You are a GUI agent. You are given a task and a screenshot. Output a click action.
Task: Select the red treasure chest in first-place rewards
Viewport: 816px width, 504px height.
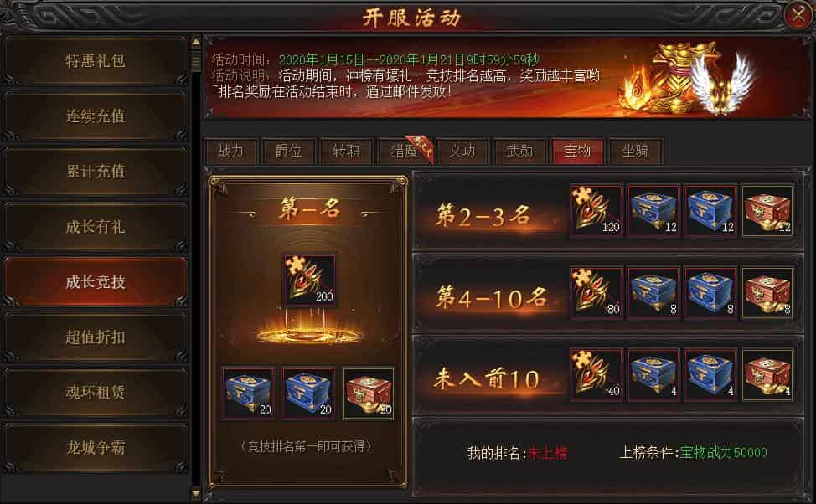coord(369,393)
